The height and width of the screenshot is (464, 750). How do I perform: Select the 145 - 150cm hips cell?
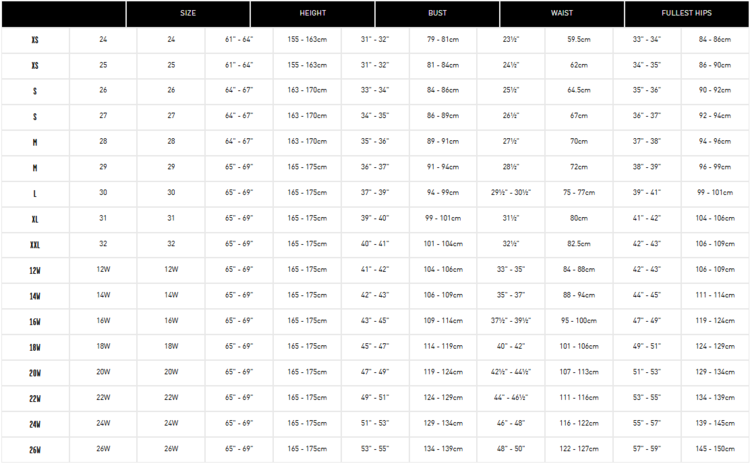pyautogui.click(x=715, y=448)
